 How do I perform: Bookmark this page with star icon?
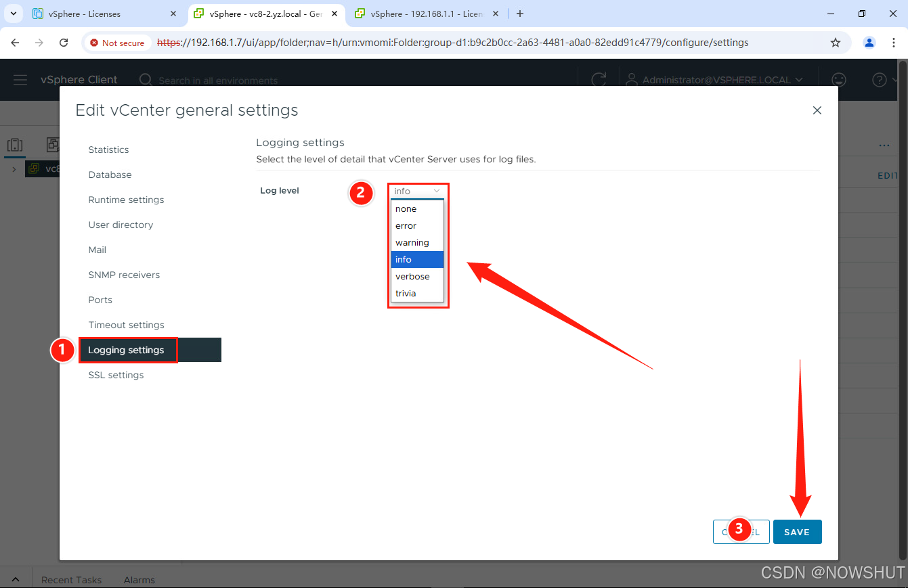[836, 43]
